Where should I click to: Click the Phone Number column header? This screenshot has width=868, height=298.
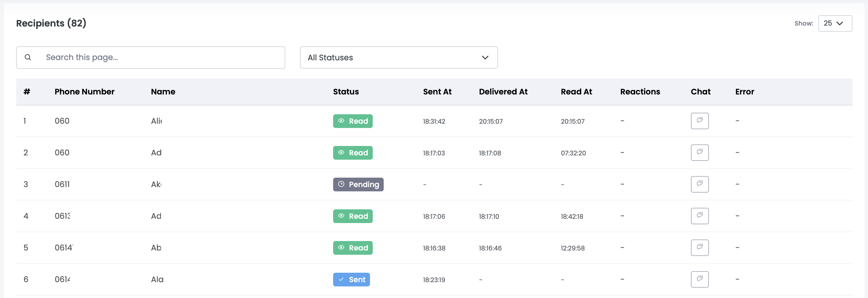click(84, 92)
